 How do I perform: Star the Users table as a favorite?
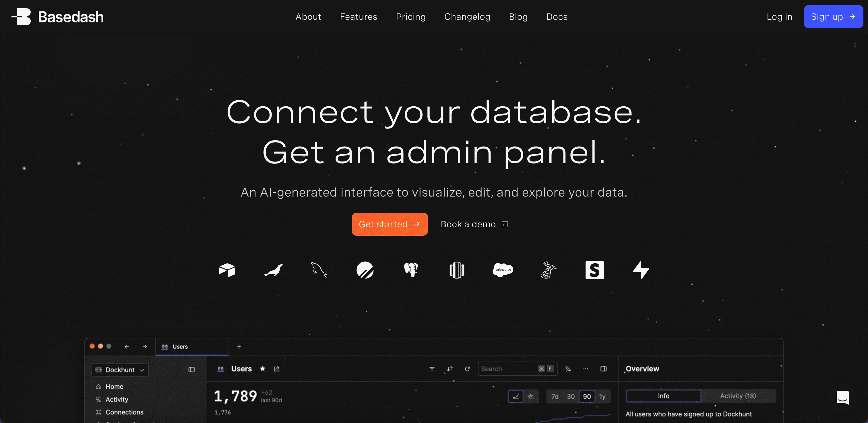point(262,369)
